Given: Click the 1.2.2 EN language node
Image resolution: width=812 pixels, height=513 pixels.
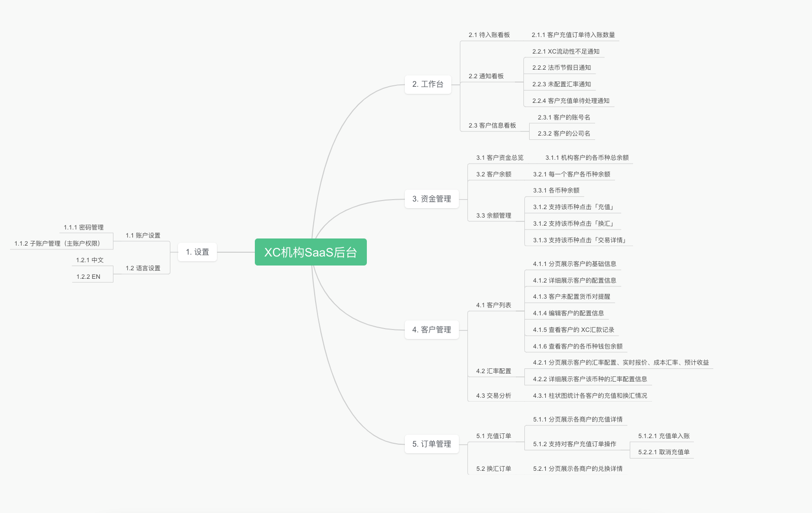Looking at the screenshot, I should click(88, 277).
